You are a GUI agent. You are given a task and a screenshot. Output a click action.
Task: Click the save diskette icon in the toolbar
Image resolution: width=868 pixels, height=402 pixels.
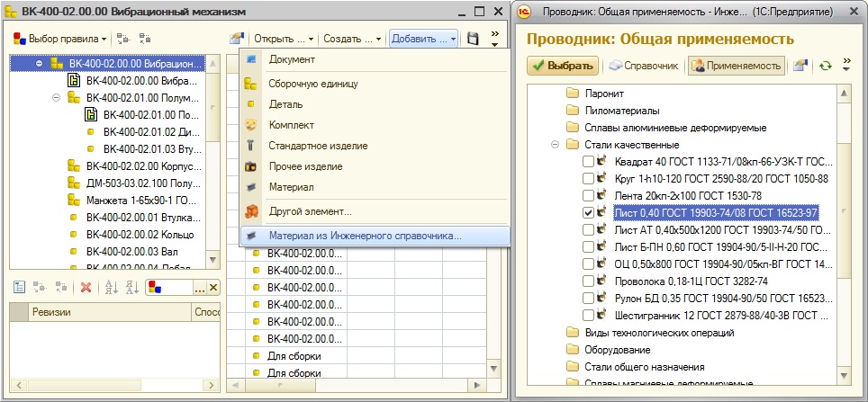473,39
